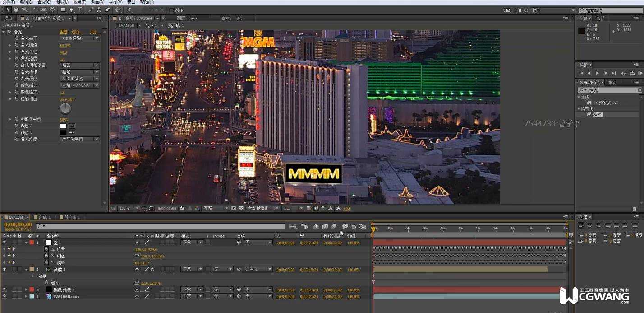This screenshot has height=313, width=644.
Task: Switch to 预合成 1 timeline tab
Action: click(72, 217)
